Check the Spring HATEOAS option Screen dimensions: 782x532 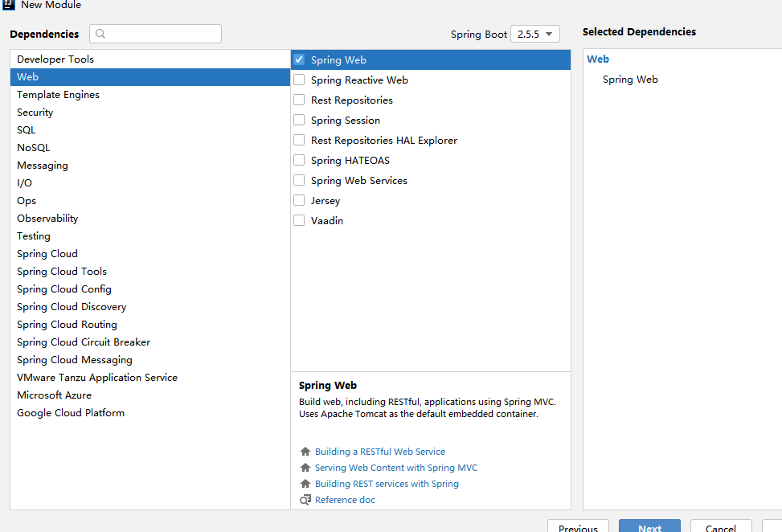tap(299, 160)
